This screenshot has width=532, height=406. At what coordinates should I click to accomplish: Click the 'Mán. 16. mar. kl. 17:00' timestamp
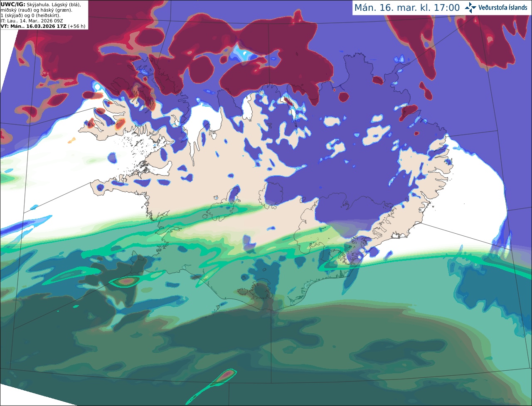(407, 8)
